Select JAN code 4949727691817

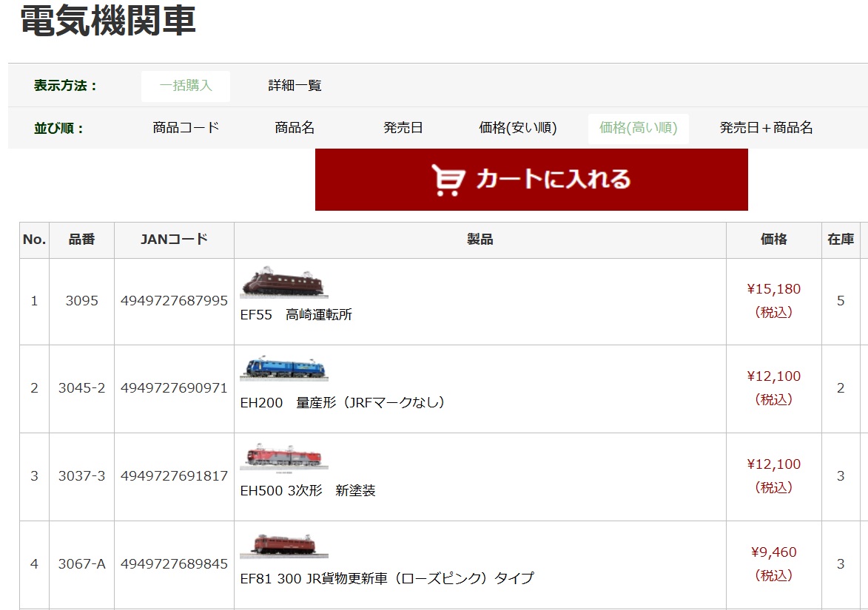(x=175, y=476)
